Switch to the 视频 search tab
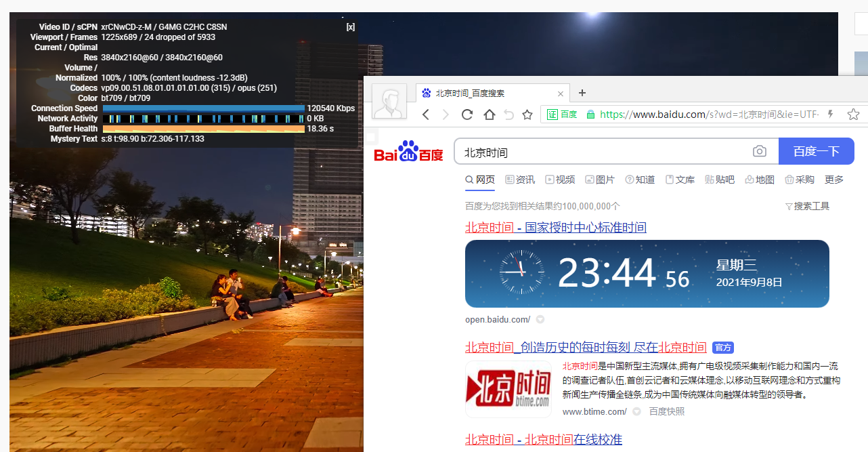Image resolution: width=868 pixels, height=452 pixels. coord(560,180)
